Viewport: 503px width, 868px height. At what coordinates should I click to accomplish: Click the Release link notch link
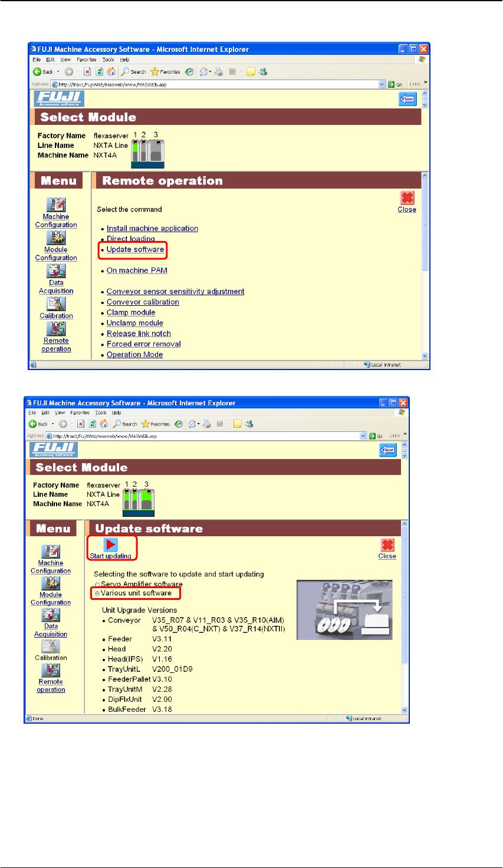[139, 334]
